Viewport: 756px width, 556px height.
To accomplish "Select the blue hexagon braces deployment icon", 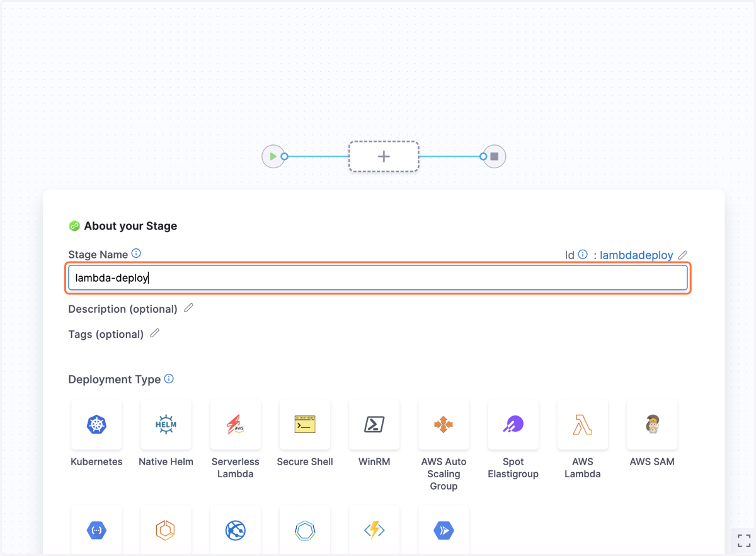I will click(96, 530).
